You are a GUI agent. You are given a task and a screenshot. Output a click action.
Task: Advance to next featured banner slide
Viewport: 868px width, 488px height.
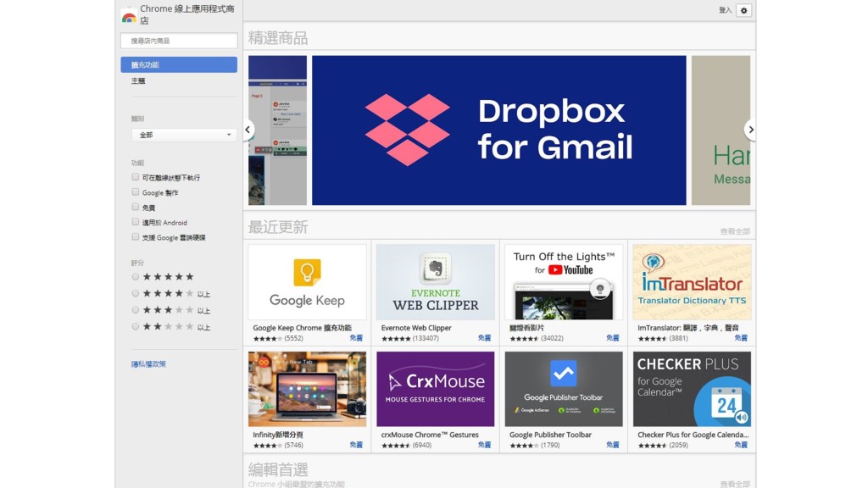(x=750, y=130)
